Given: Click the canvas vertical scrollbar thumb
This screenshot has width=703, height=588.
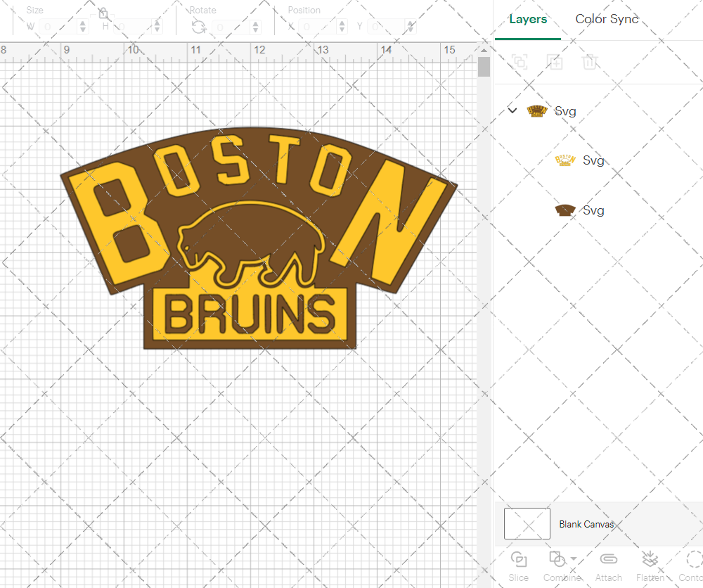Looking at the screenshot, I should [484, 66].
